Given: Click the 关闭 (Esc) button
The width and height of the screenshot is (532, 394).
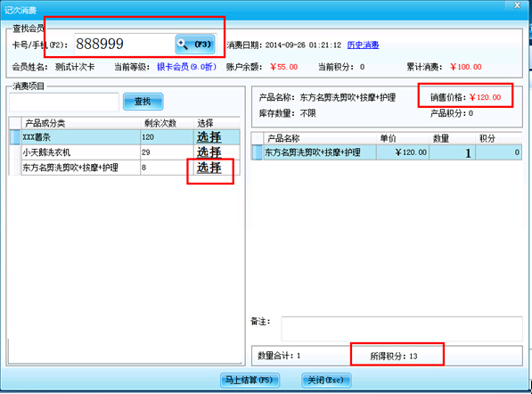Looking at the screenshot, I should click(326, 380).
